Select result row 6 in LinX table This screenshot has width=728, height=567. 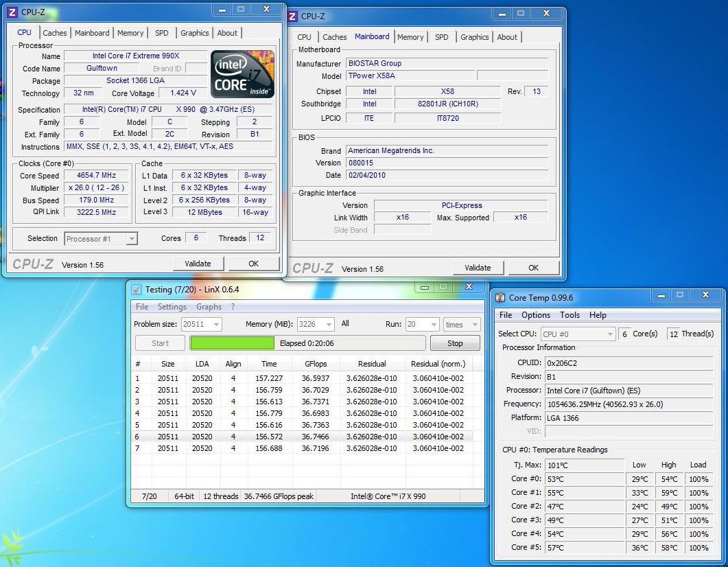point(302,437)
